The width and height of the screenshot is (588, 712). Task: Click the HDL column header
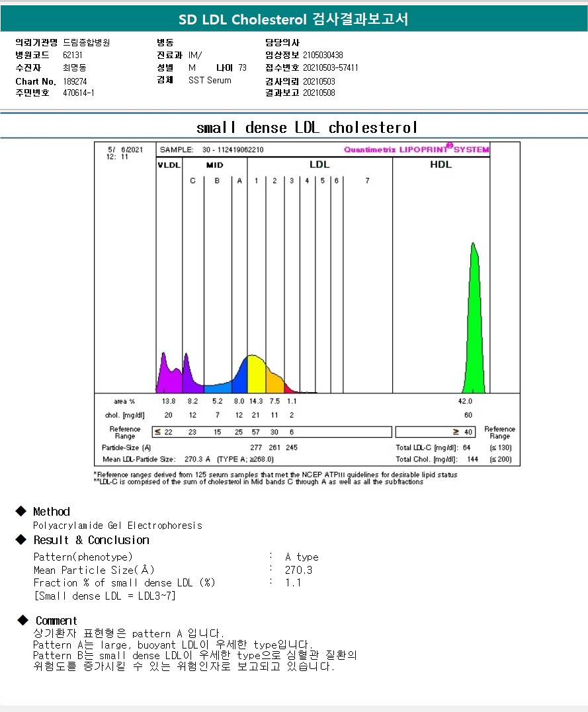click(441, 165)
